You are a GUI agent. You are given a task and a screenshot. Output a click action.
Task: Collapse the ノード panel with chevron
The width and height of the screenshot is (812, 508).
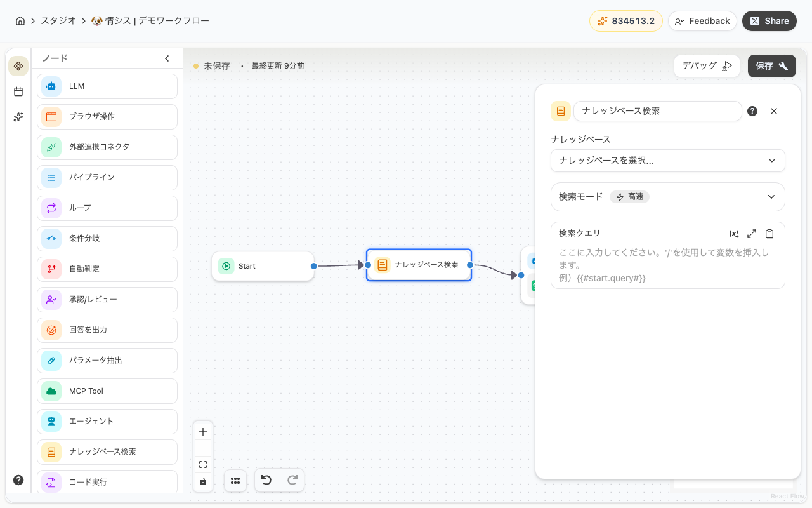pyautogui.click(x=167, y=58)
